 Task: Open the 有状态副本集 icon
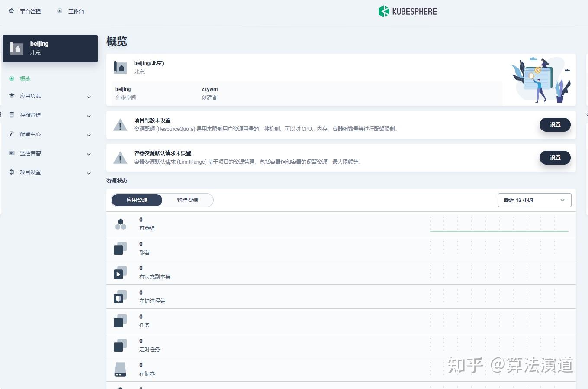[120, 272]
